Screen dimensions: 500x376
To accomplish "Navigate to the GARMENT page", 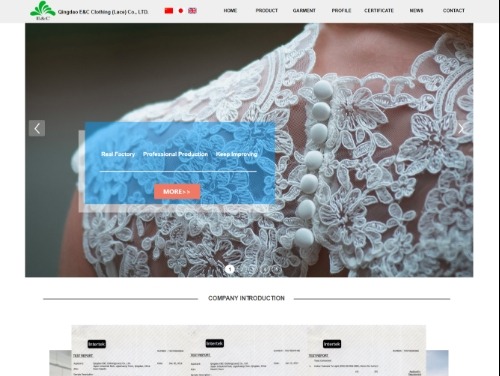I will point(304,11).
